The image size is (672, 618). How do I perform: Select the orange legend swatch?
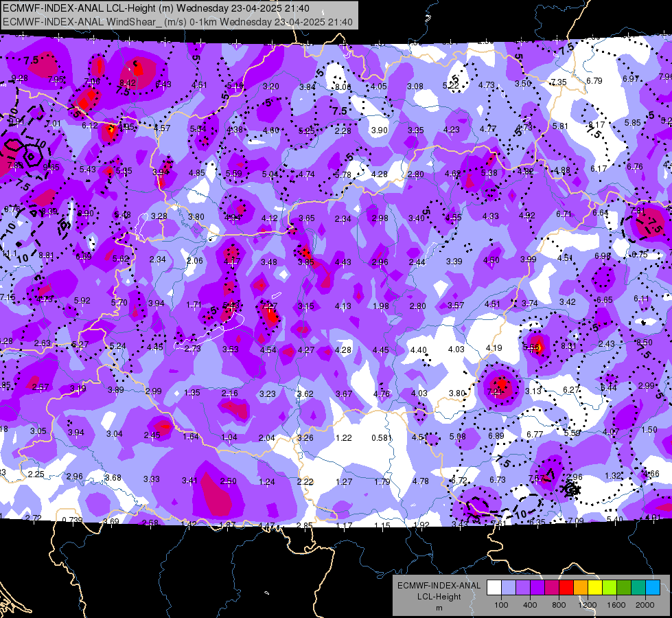pos(581,588)
